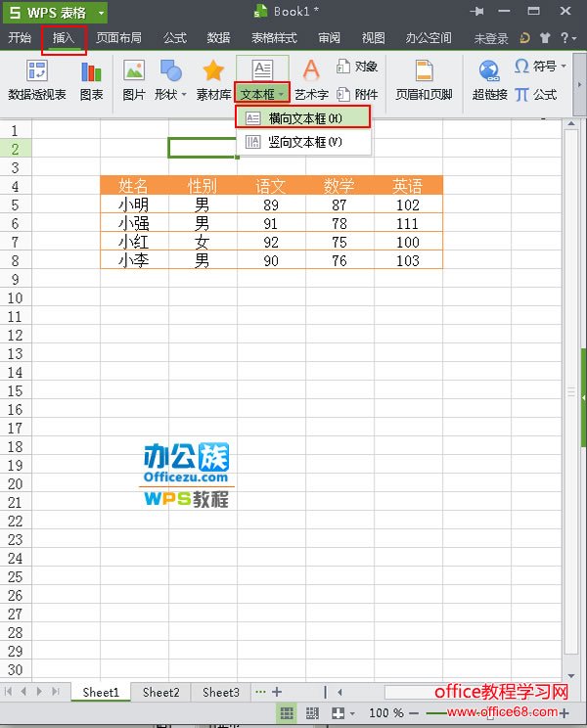Choose 横向文本框 (H) menu item

tap(303, 118)
